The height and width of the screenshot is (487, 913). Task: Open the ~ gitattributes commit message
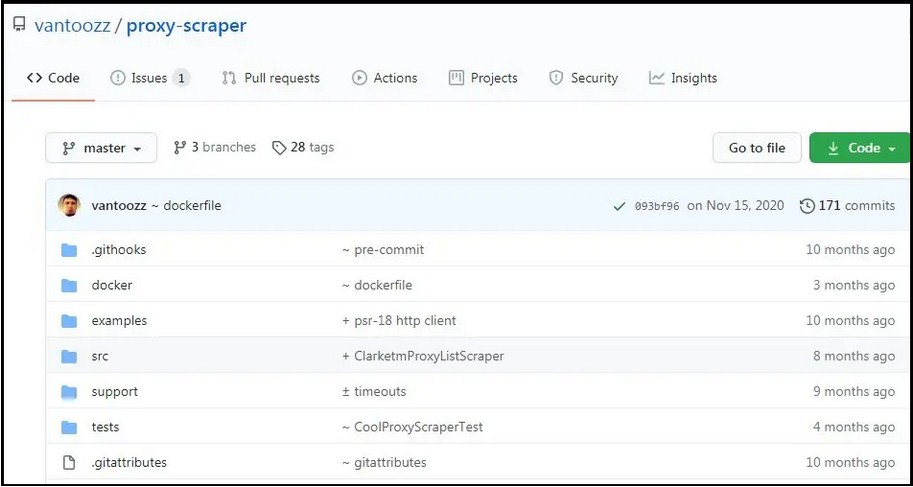tap(384, 463)
